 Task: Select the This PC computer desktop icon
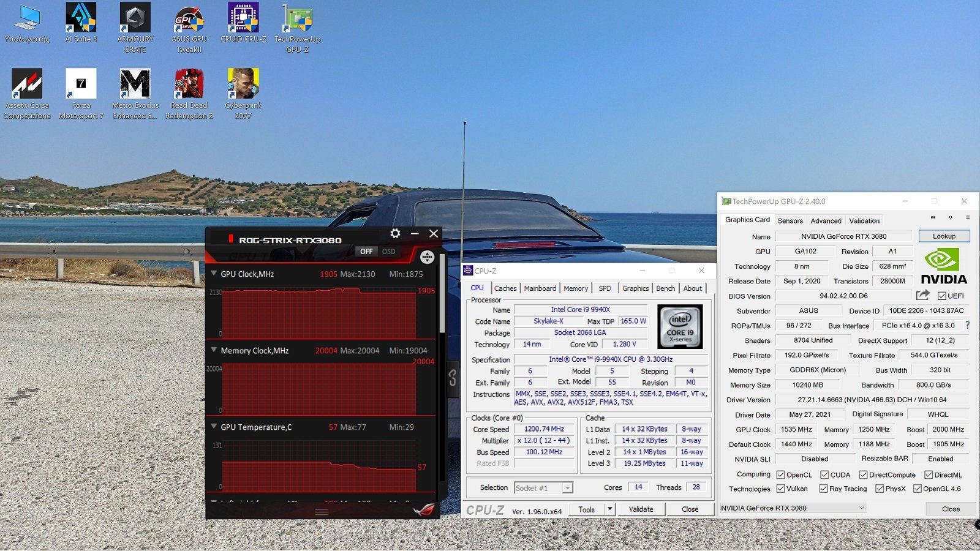click(x=27, y=23)
